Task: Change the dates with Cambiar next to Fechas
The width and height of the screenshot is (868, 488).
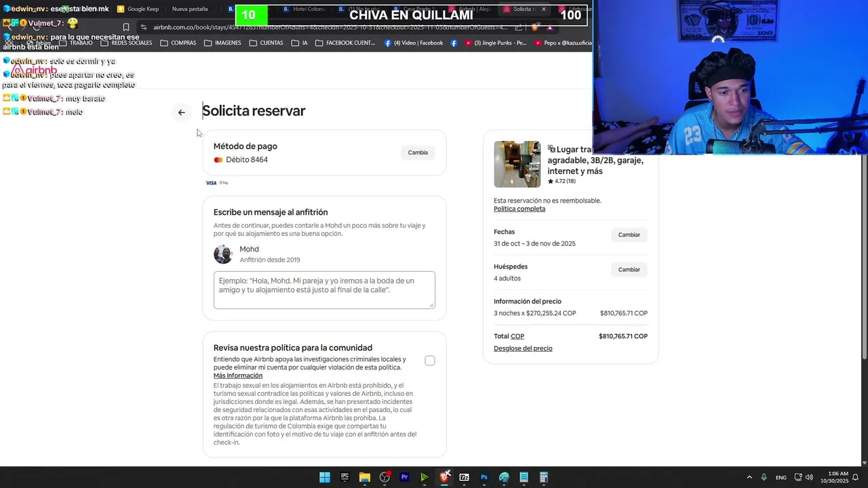Action: click(629, 235)
